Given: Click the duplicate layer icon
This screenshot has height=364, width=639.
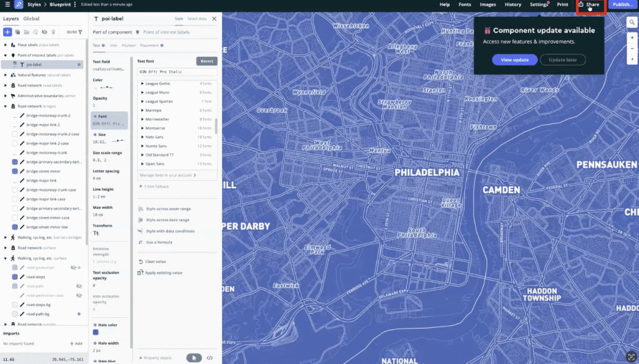Looking at the screenshot, I should tap(17, 32).
